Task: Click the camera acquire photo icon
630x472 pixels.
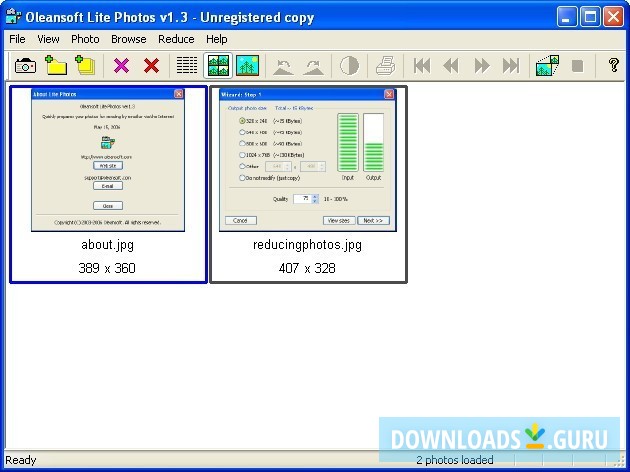Action: [25, 65]
